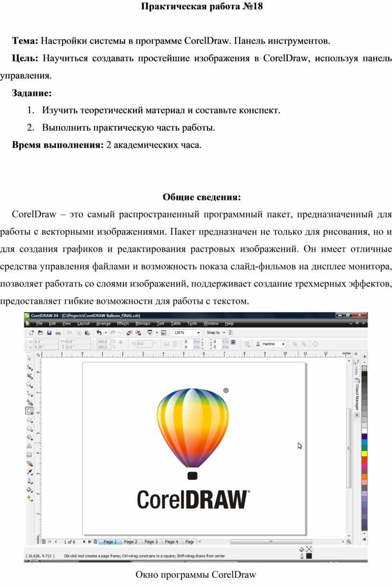Select the Crop tool in toolbox

(x=29, y=376)
